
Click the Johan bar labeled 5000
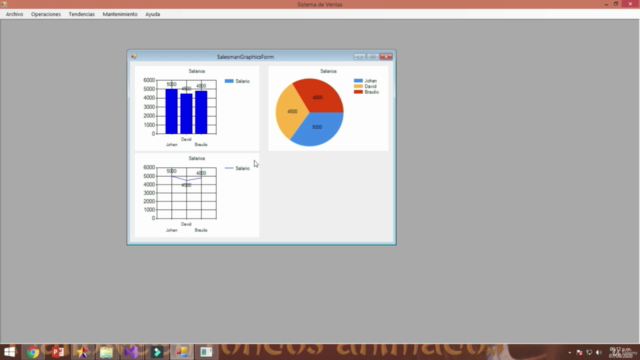pyautogui.click(x=171, y=111)
